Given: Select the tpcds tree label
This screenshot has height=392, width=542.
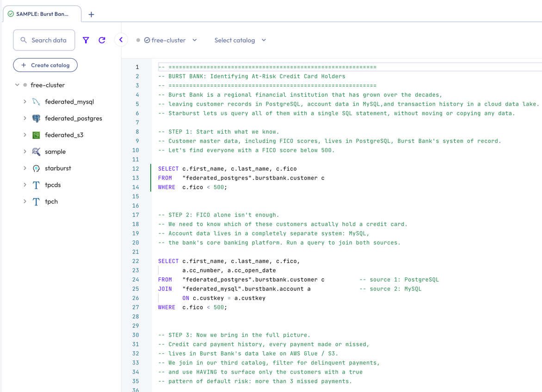Looking at the screenshot, I should click(x=53, y=185).
